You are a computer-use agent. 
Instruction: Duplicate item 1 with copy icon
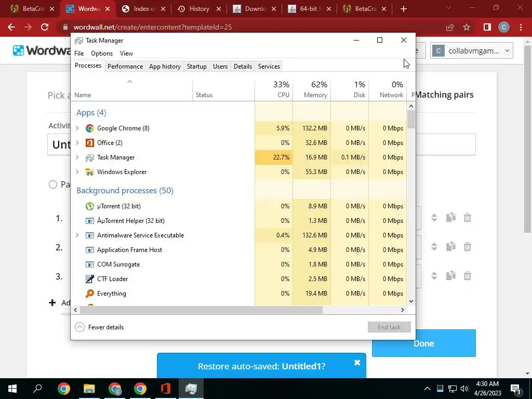point(450,218)
